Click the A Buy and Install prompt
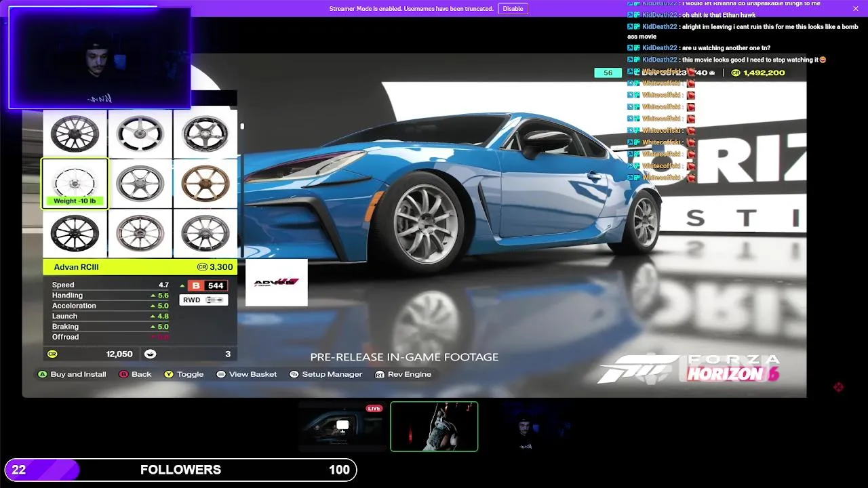The height and width of the screenshot is (488, 868). [x=72, y=374]
